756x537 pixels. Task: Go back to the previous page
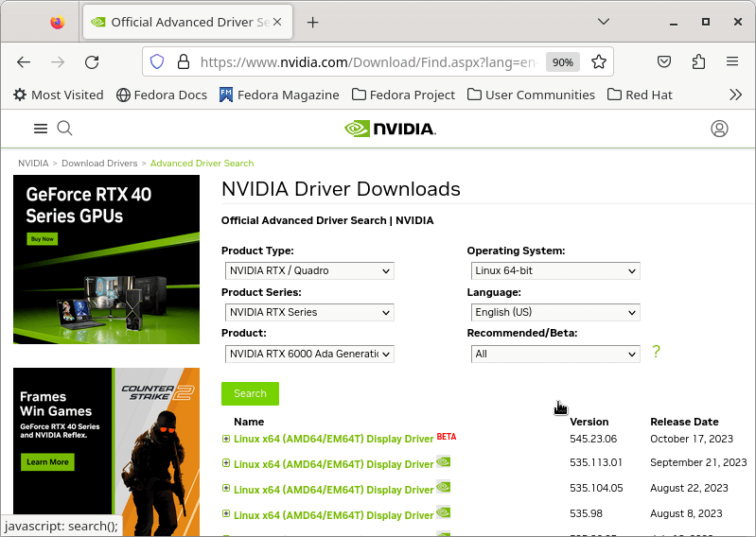(23, 62)
